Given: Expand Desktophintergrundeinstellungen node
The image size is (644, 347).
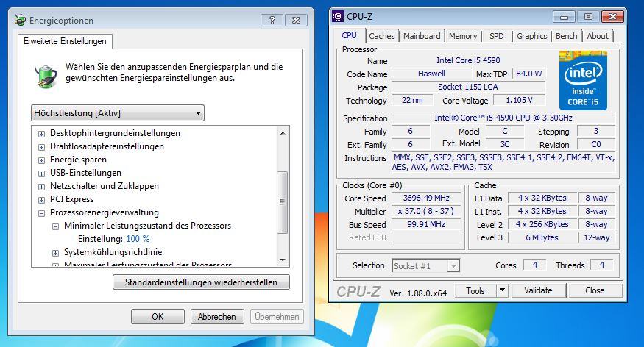Looking at the screenshot, I should (x=41, y=134).
